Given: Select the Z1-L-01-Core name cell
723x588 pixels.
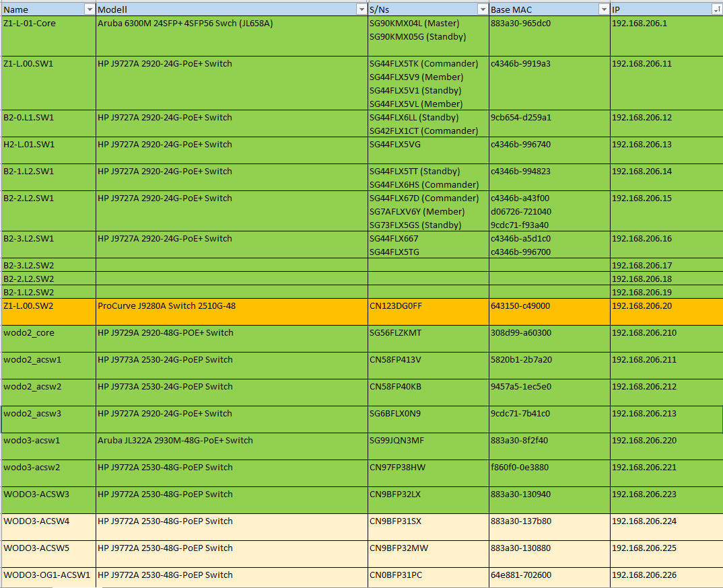Looking at the screenshot, I should (48, 36).
